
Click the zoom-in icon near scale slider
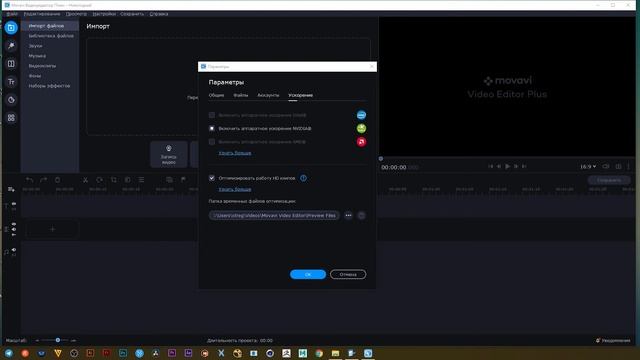[x=73, y=340]
